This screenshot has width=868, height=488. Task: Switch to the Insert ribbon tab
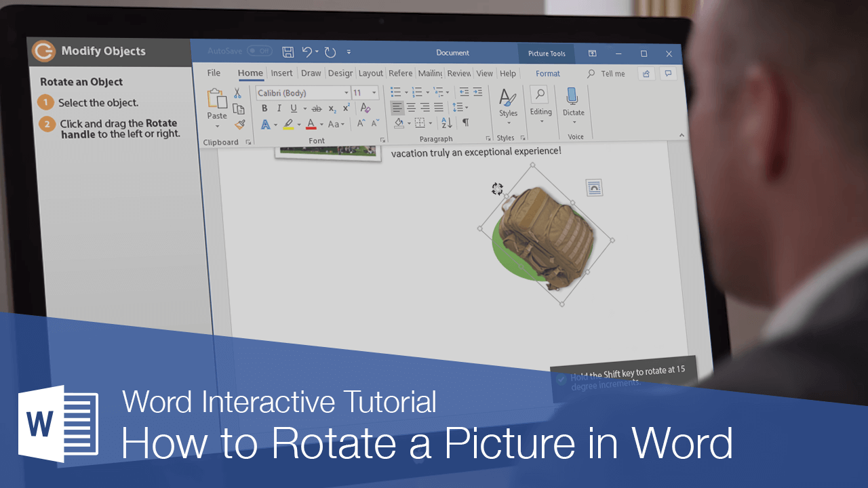pos(281,73)
